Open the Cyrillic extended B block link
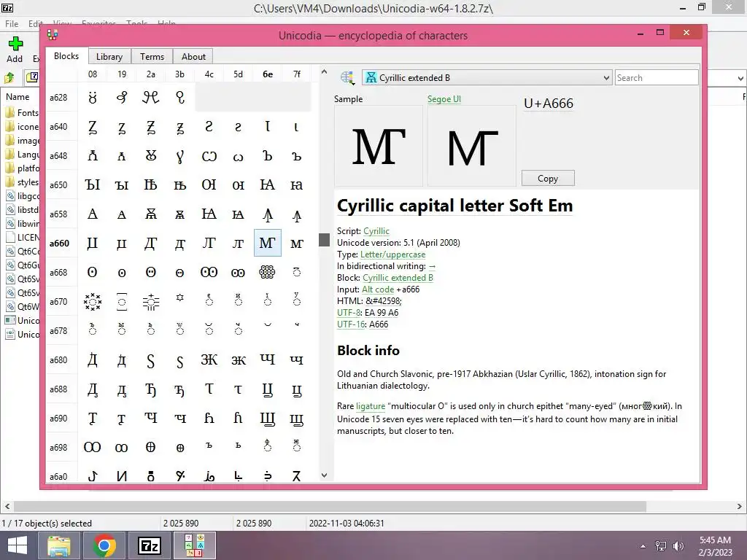 click(398, 278)
